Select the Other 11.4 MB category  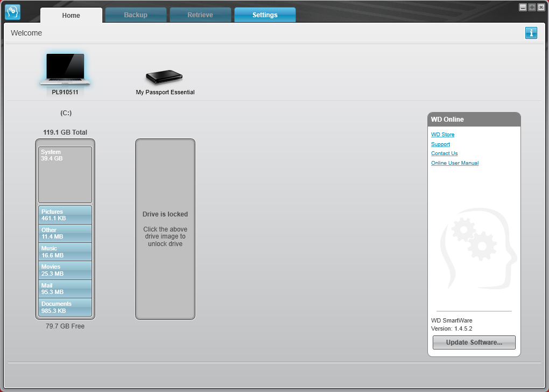coord(65,233)
